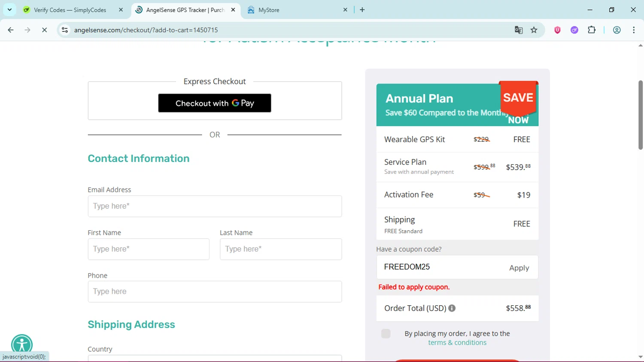This screenshot has width=644, height=362.
Task: Close the AngelSense GPS Tracker tab
Action: (233, 9)
